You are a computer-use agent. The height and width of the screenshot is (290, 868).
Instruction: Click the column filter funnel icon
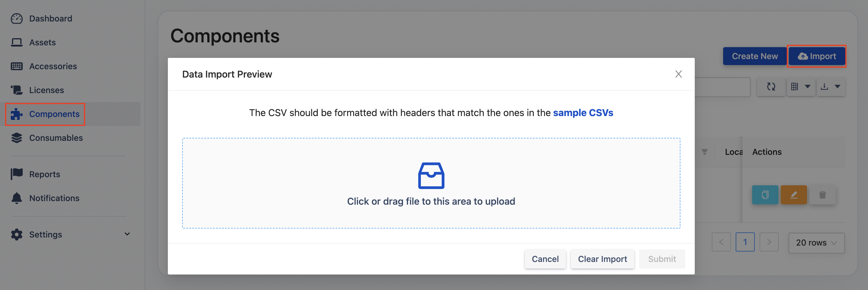pyautogui.click(x=704, y=152)
